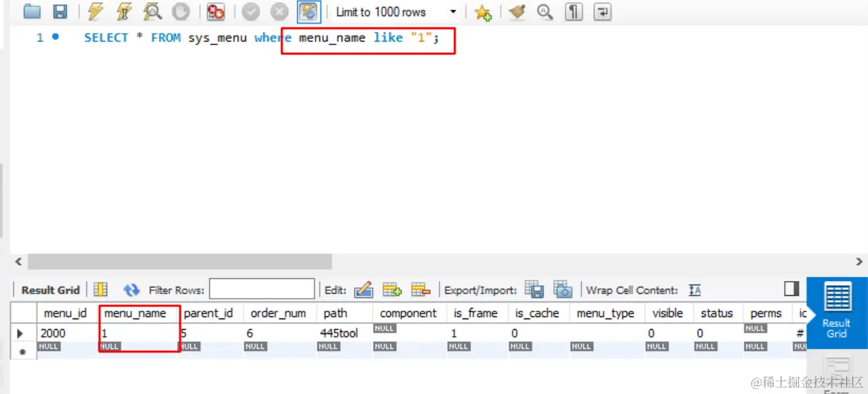This screenshot has height=394, width=868.
Task: Edit current row pencil icon
Action: tap(364, 289)
